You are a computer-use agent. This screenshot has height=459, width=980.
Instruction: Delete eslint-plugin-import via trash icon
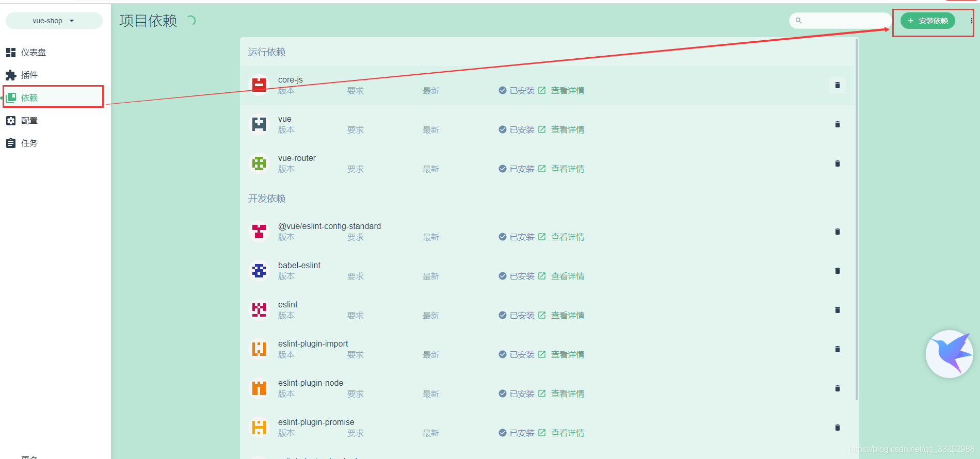[x=837, y=349]
